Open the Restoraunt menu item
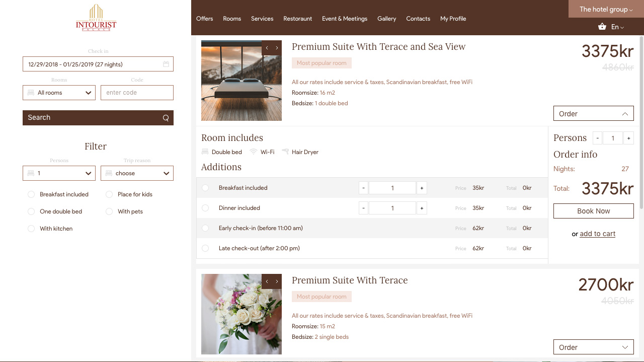Viewport: 644px width, 362px height. click(297, 19)
